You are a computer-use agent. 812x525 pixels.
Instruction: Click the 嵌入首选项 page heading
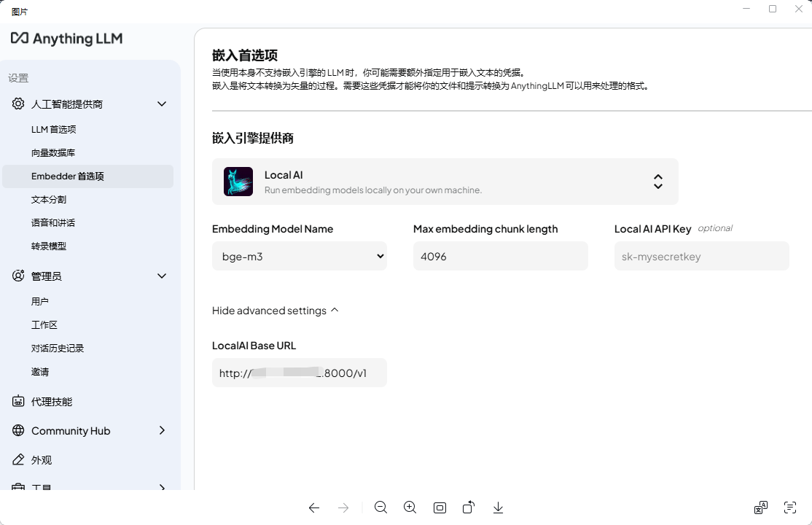click(x=245, y=55)
